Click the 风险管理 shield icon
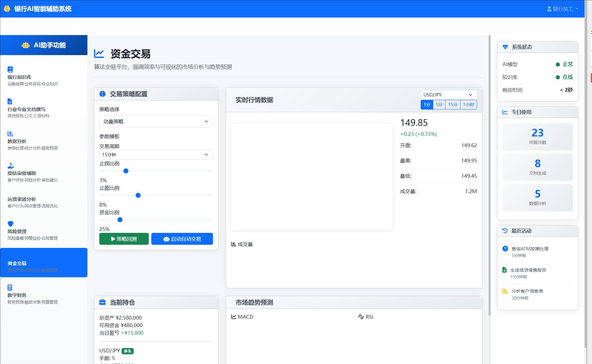The height and width of the screenshot is (364, 592). tap(10, 223)
